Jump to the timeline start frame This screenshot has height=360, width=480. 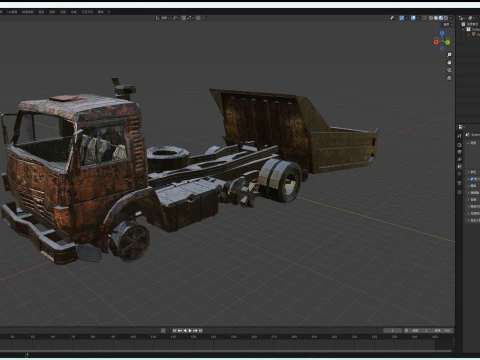(174, 330)
